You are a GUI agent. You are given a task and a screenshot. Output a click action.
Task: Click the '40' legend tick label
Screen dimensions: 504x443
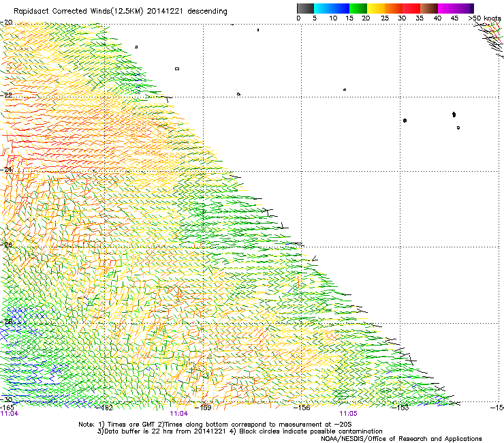(x=437, y=18)
